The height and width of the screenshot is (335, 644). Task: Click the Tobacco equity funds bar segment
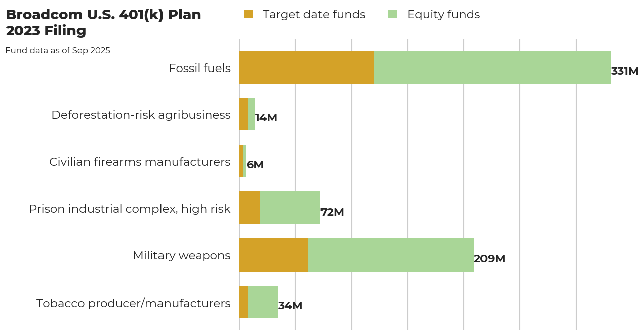pyautogui.click(x=263, y=302)
